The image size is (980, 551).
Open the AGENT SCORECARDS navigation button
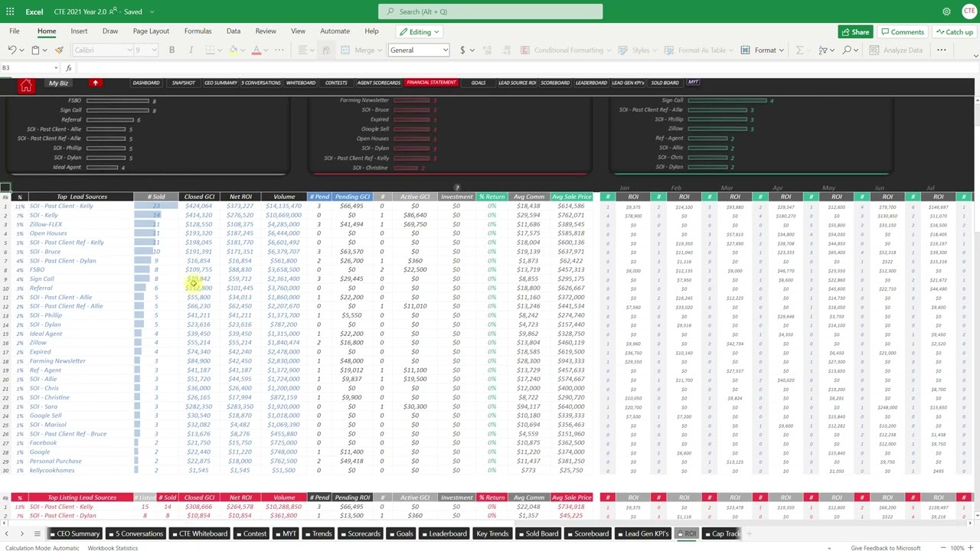(x=378, y=83)
